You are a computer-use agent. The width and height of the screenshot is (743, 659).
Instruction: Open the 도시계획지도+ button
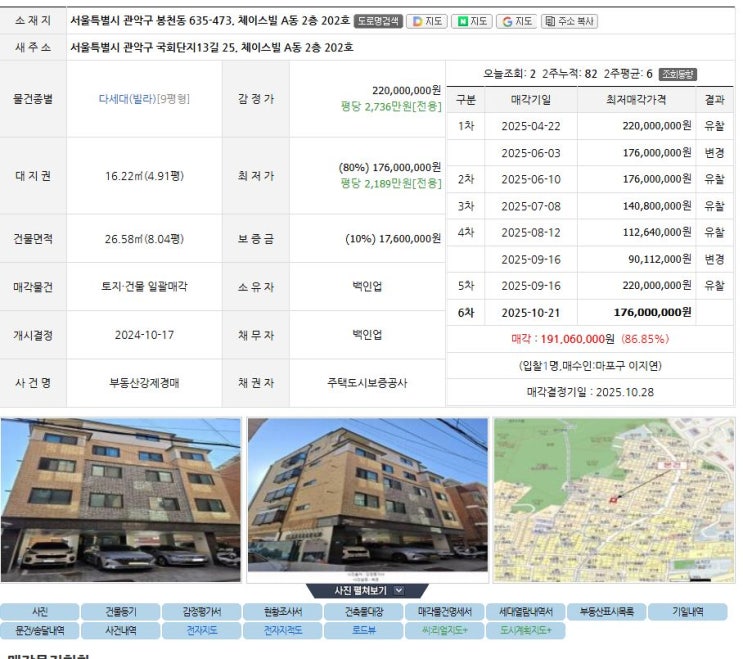526,631
